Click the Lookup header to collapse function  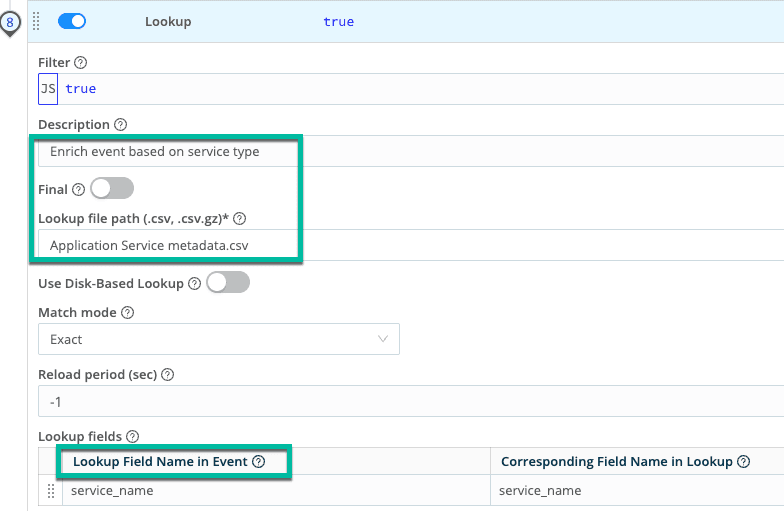168,21
